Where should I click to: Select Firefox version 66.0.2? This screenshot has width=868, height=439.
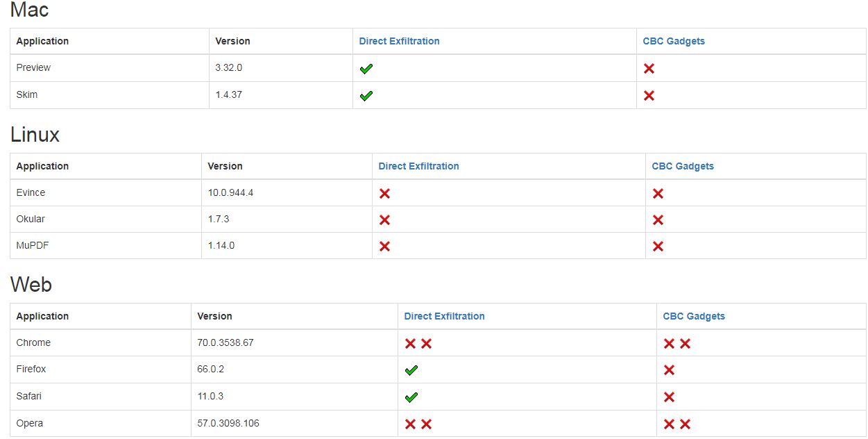pyautogui.click(x=211, y=369)
